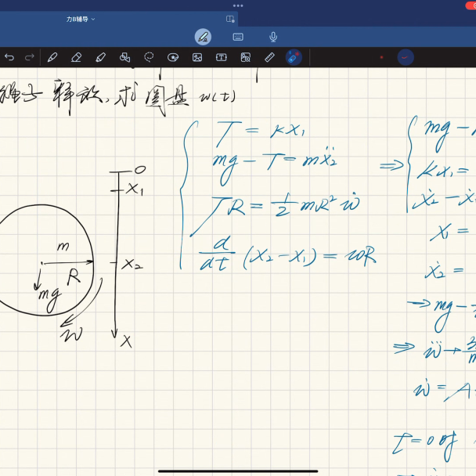Select the Shapes tool
The width and height of the screenshot is (476, 476).
tap(124, 57)
